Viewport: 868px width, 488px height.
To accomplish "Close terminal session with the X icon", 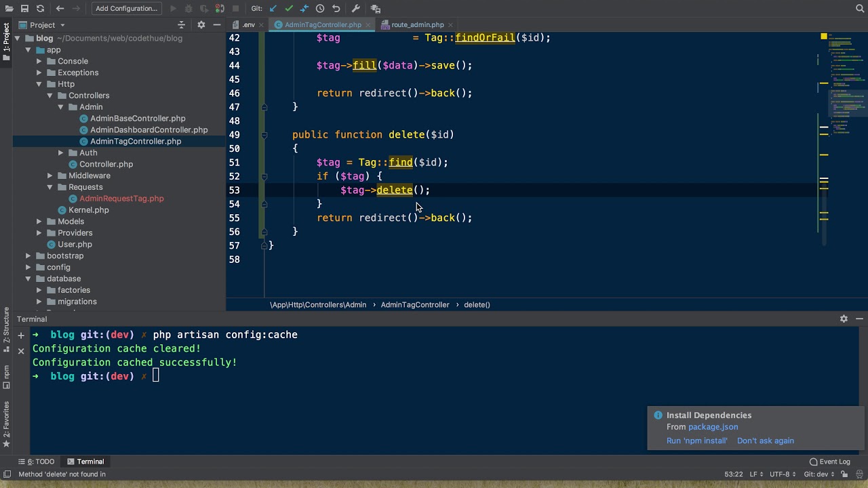I will [x=21, y=351].
